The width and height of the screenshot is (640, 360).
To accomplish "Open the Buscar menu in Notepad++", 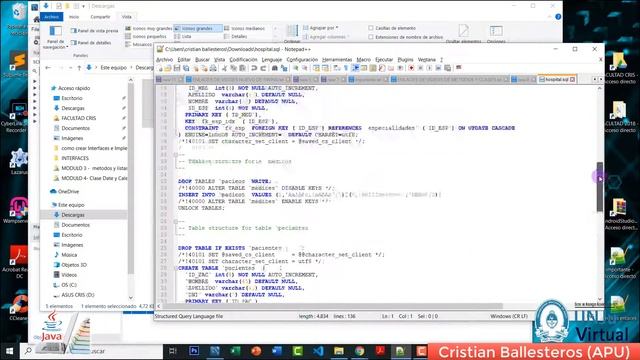I will click(x=202, y=60).
